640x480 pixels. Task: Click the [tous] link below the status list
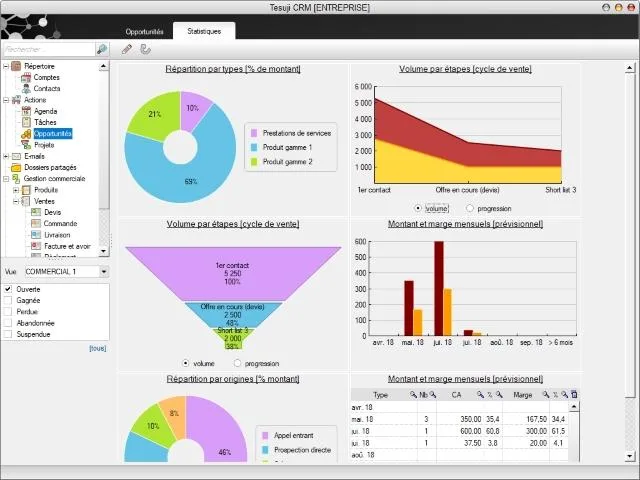(x=98, y=348)
